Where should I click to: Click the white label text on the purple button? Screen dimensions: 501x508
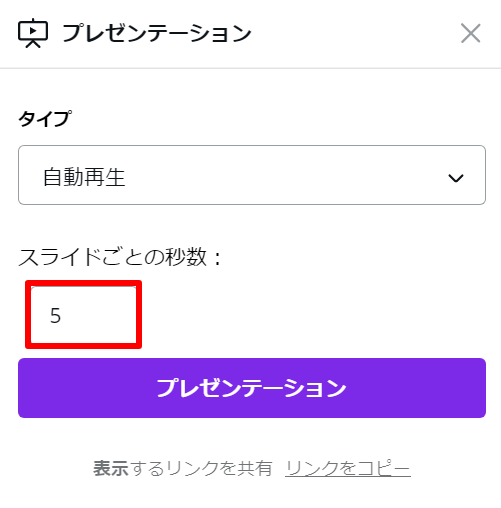pos(252,388)
